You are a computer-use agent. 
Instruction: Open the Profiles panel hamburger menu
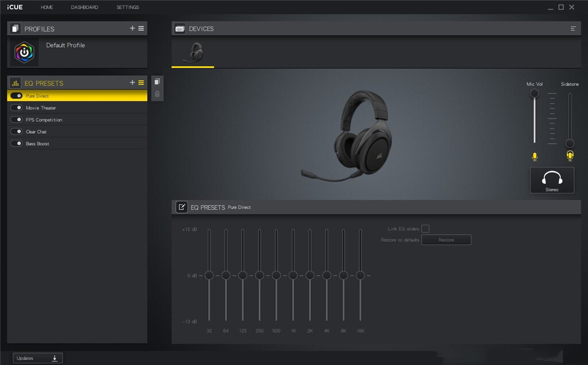coord(141,28)
